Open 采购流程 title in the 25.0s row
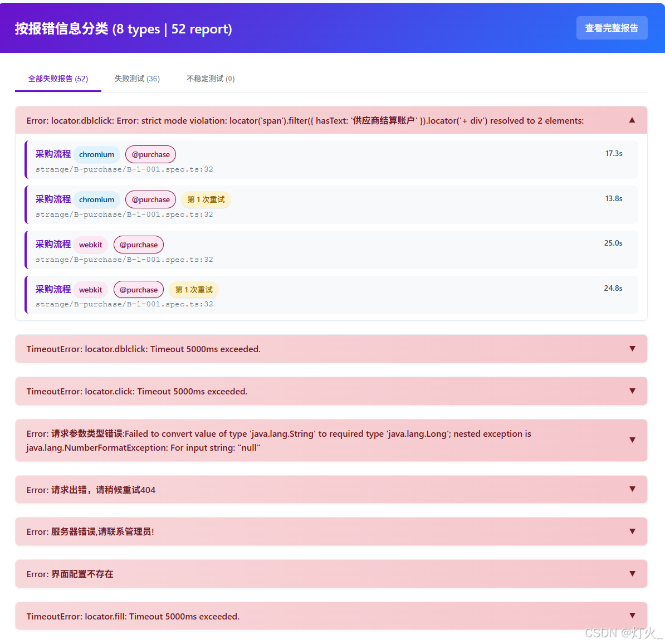665x644 pixels. tap(53, 244)
